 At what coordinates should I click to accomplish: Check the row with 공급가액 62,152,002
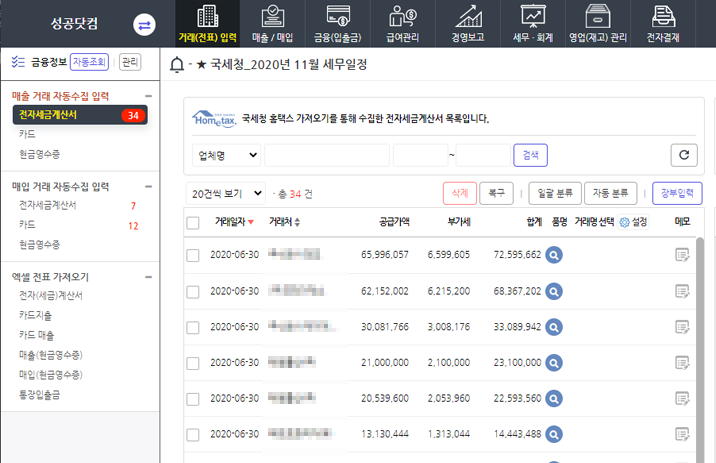[x=193, y=292]
